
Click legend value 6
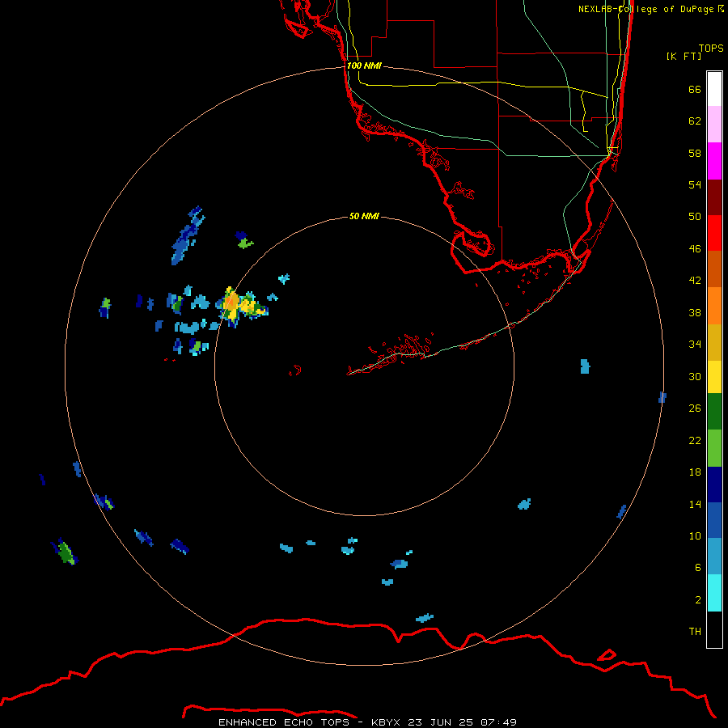(x=698, y=568)
